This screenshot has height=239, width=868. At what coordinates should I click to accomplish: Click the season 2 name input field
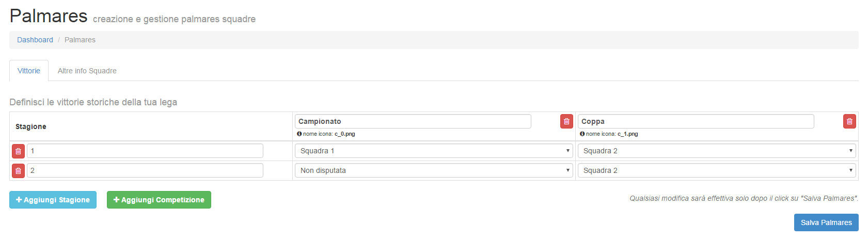coord(145,170)
